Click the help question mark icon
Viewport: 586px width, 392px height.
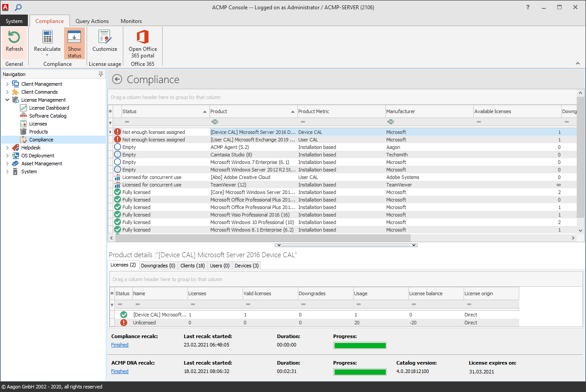tap(528, 7)
